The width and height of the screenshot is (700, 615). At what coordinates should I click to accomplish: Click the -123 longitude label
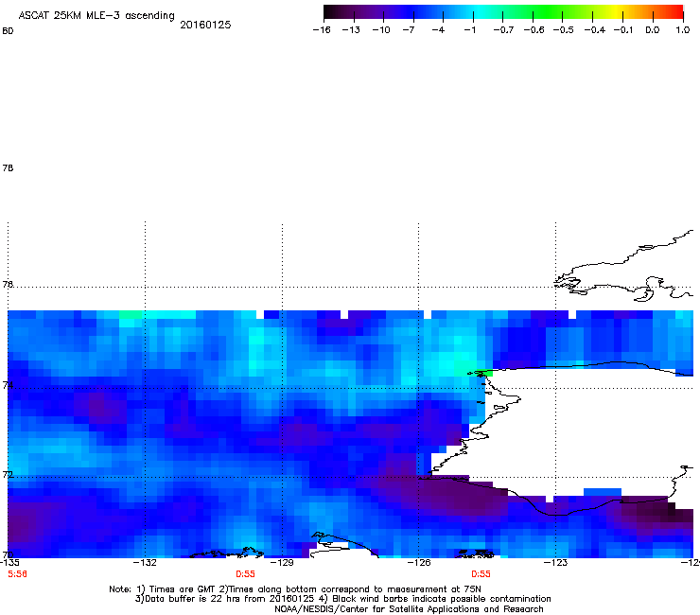click(556, 562)
